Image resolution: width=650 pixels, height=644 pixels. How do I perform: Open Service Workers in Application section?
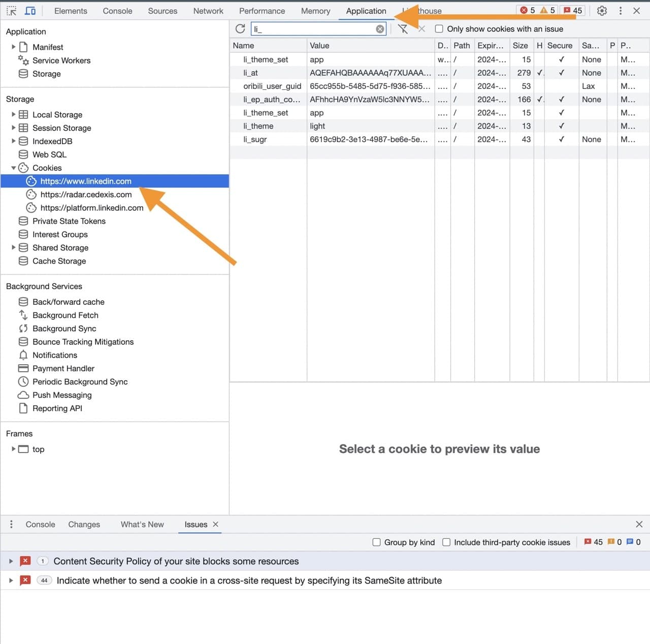pos(61,60)
